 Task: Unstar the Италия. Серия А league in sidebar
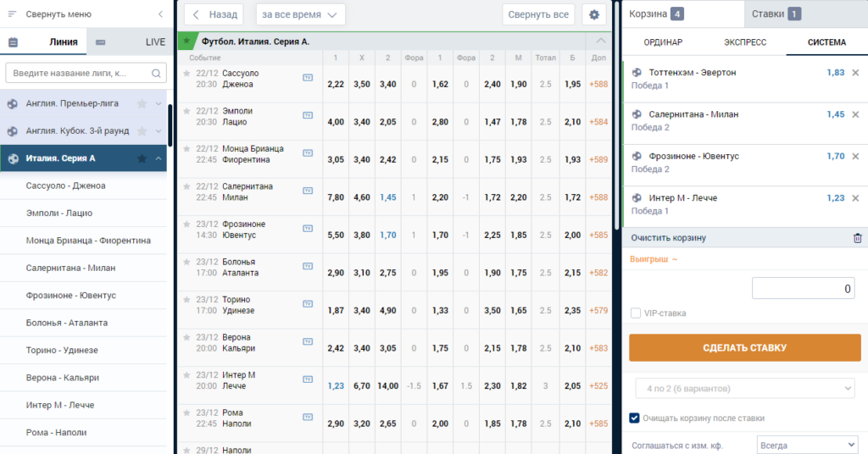[x=142, y=158]
